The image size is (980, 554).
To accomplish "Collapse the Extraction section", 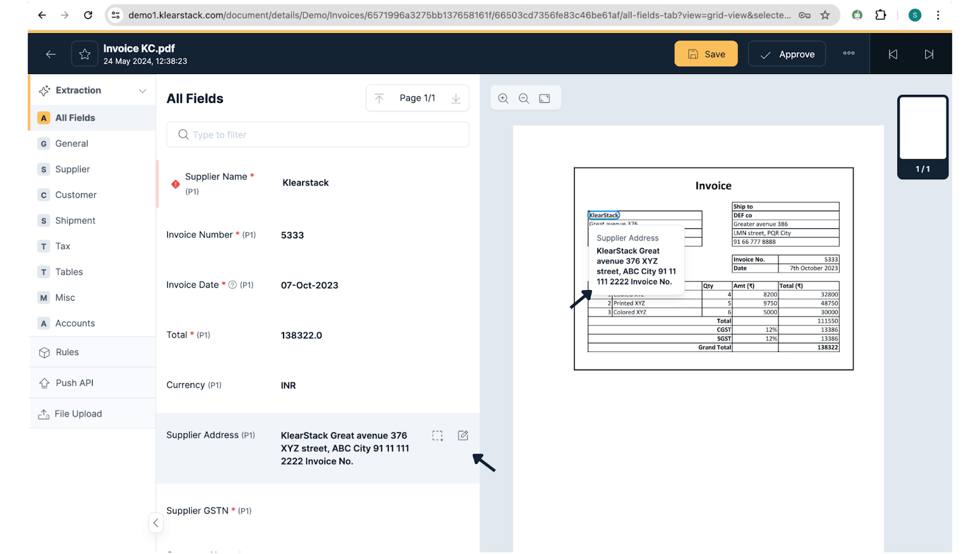I will coord(143,91).
